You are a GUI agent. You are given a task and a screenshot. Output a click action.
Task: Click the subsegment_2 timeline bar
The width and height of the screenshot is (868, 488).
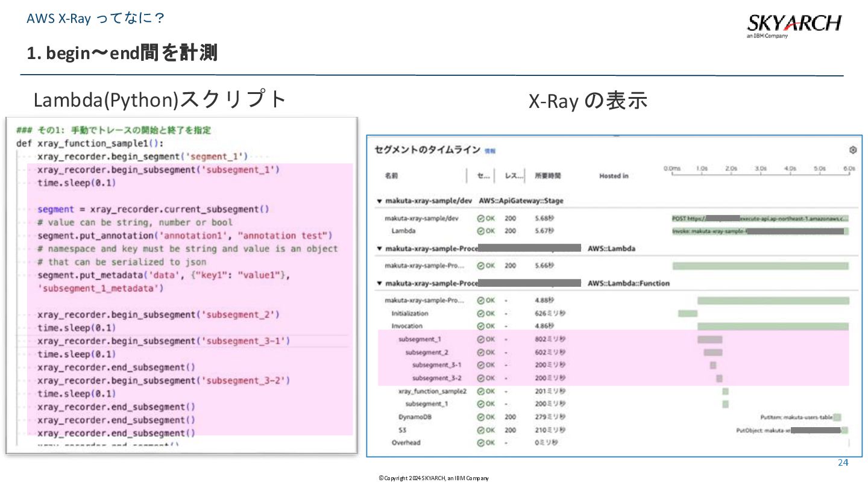[x=713, y=352]
